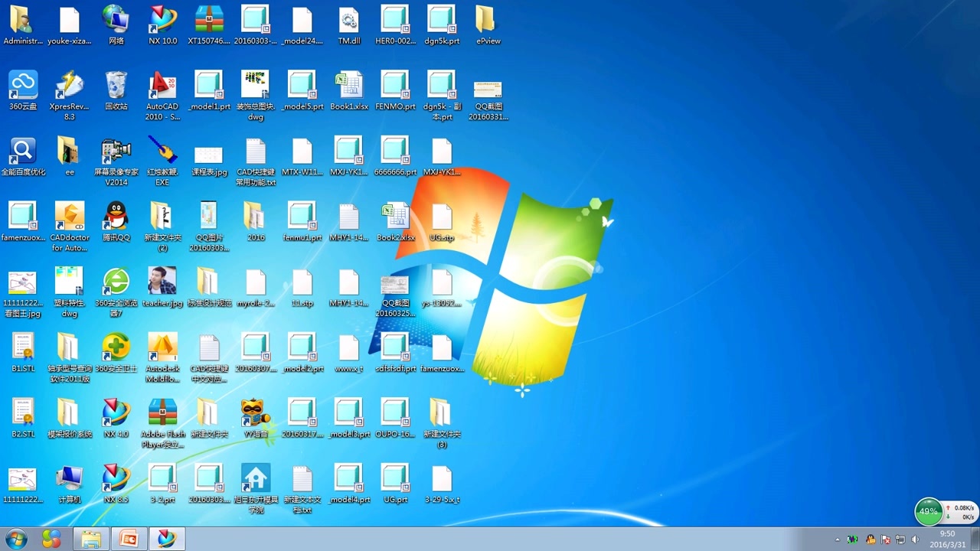Select the TM.dll file
980x551 pixels.
click(349, 25)
